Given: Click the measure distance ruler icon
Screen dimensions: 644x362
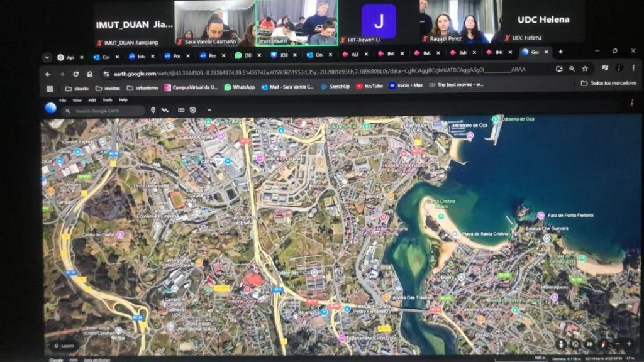Looking at the screenshot, I should pyautogui.click(x=181, y=111).
